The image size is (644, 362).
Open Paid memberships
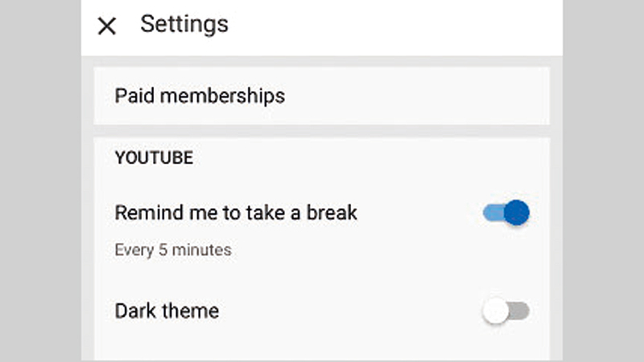pos(200,97)
